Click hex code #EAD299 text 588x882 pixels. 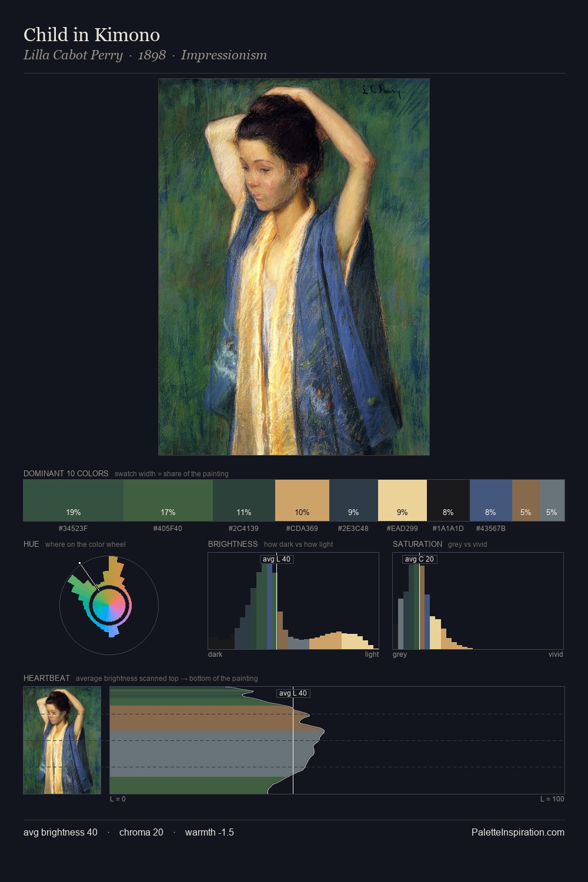(402, 529)
